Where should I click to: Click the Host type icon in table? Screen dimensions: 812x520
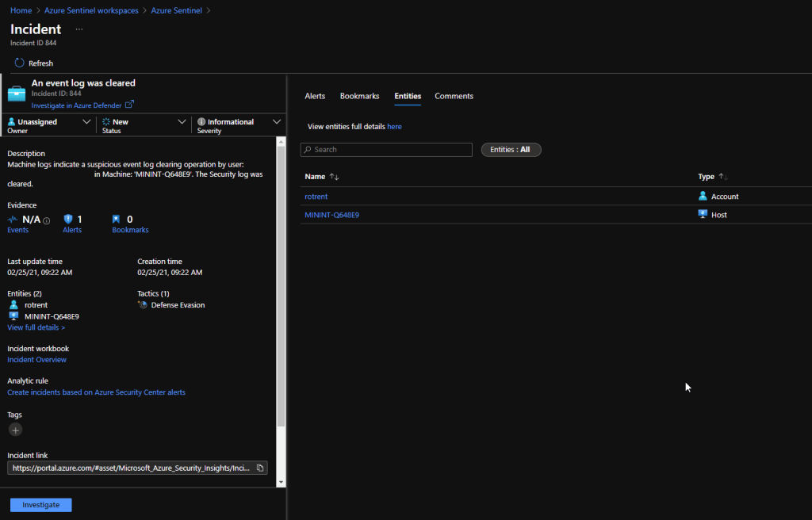[x=703, y=214]
